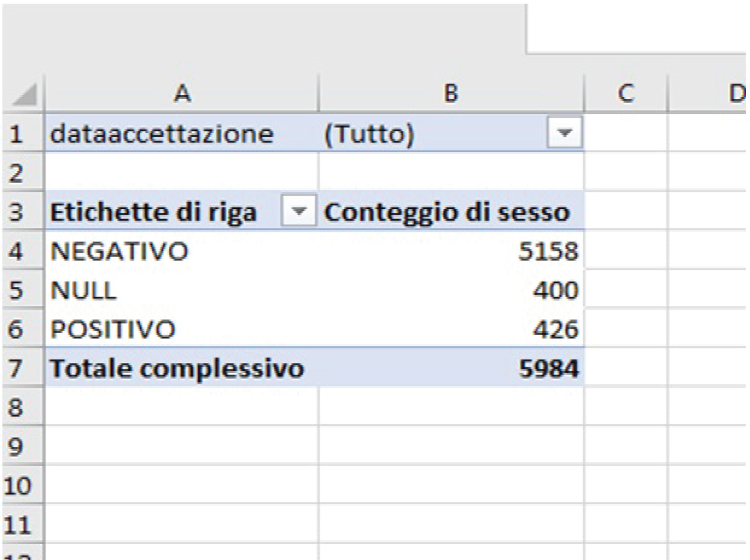The width and height of the screenshot is (750, 560).
Task: Select the cell with value 5158
Action: pos(548,251)
